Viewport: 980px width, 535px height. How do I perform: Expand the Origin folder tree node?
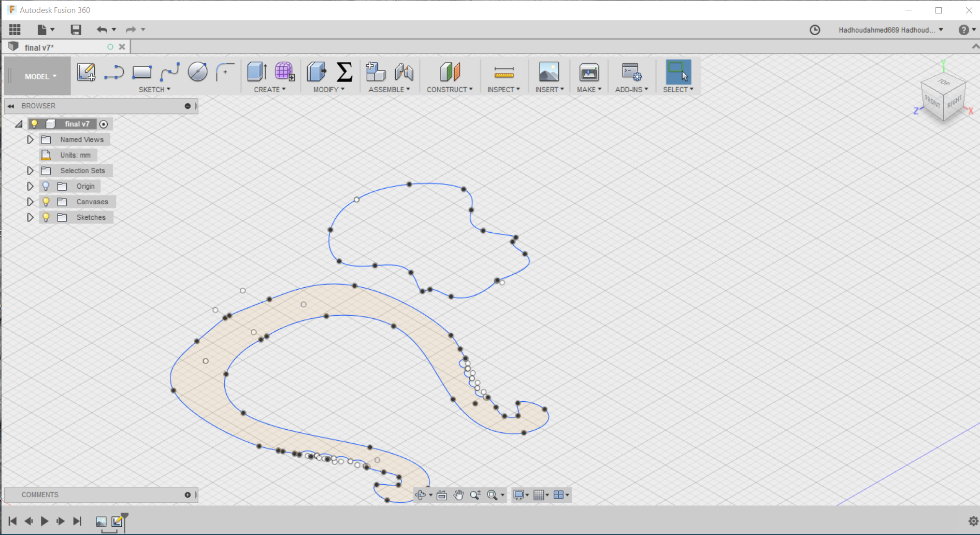(x=30, y=186)
